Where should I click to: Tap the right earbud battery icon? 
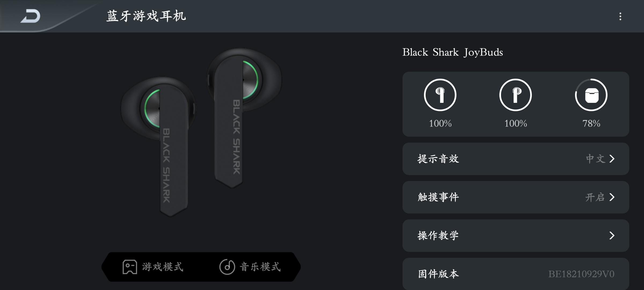[515, 95]
